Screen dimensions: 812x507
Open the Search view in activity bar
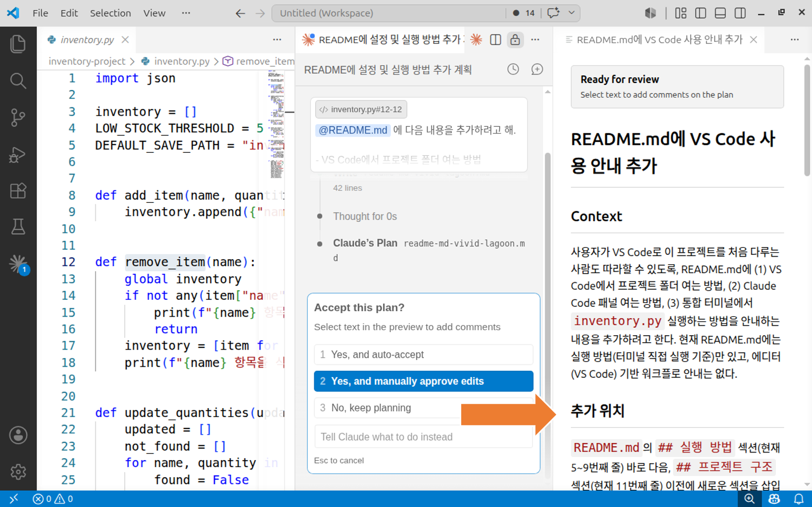pyautogui.click(x=18, y=80)
